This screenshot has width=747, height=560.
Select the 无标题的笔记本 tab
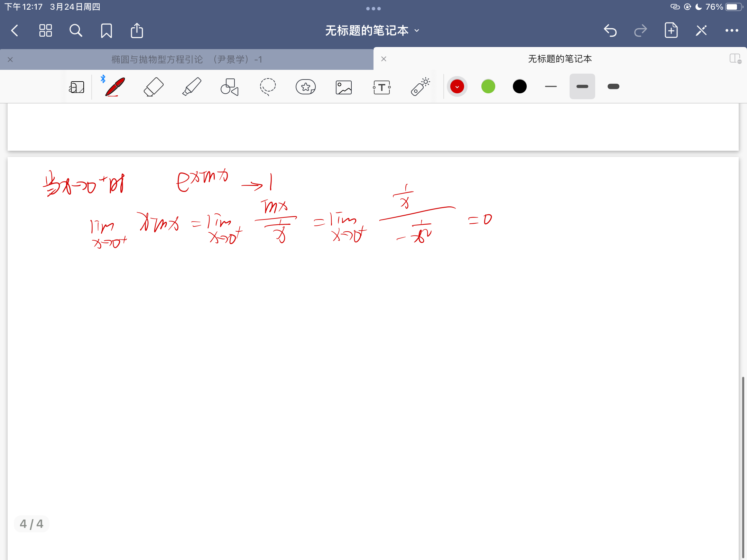[560, 59]
